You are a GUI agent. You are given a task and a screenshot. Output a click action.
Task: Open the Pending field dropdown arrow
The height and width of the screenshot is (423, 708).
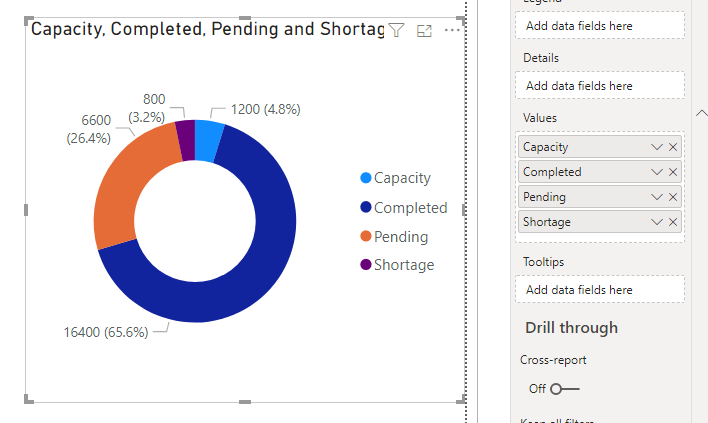coord(657,197)
